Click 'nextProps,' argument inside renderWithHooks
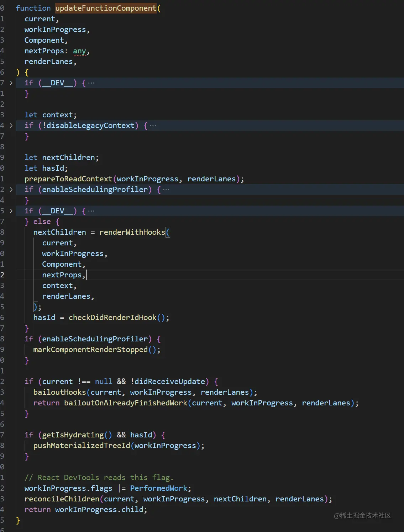This screenshot has height=532, width=404. [x=64, y=275]
